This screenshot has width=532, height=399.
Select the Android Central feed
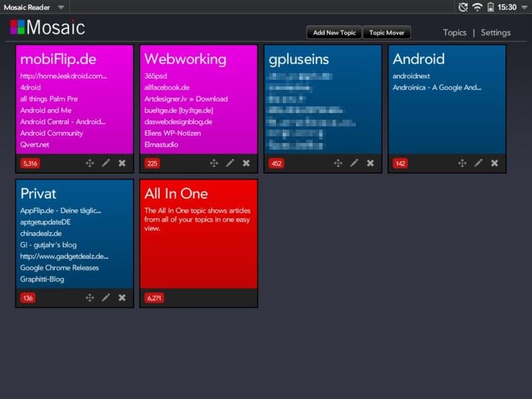(x=63, y=122)
